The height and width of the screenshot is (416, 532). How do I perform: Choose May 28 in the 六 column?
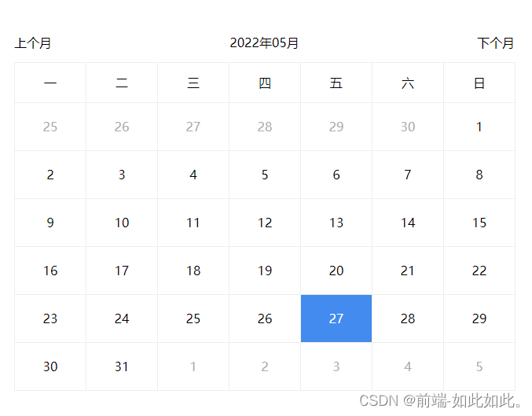408,318
